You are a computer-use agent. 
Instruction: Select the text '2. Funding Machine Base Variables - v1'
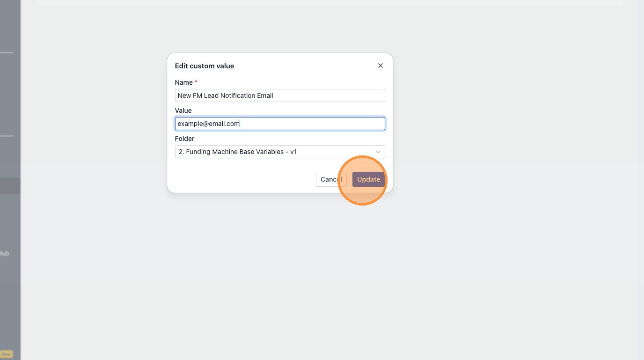(x=238, y=152)
